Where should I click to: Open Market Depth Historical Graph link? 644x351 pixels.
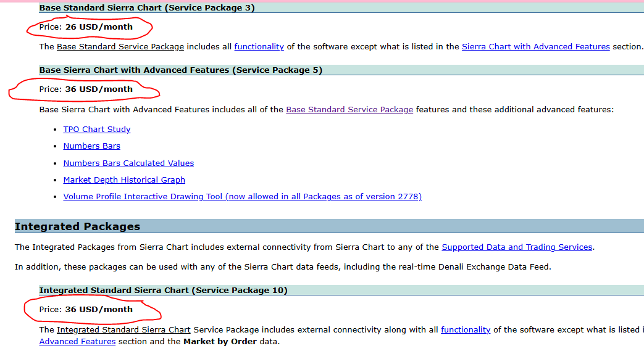coord(124,180)
